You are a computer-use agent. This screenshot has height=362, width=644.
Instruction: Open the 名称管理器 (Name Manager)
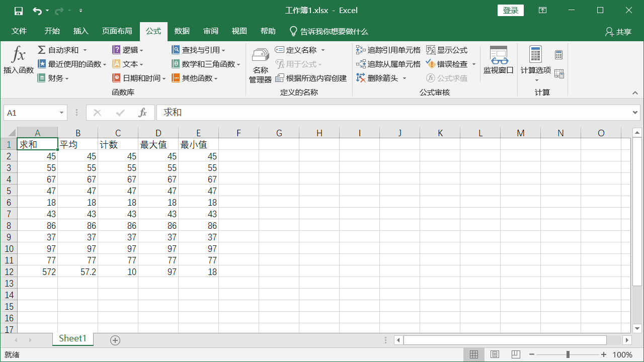click(x=260, y=65)
